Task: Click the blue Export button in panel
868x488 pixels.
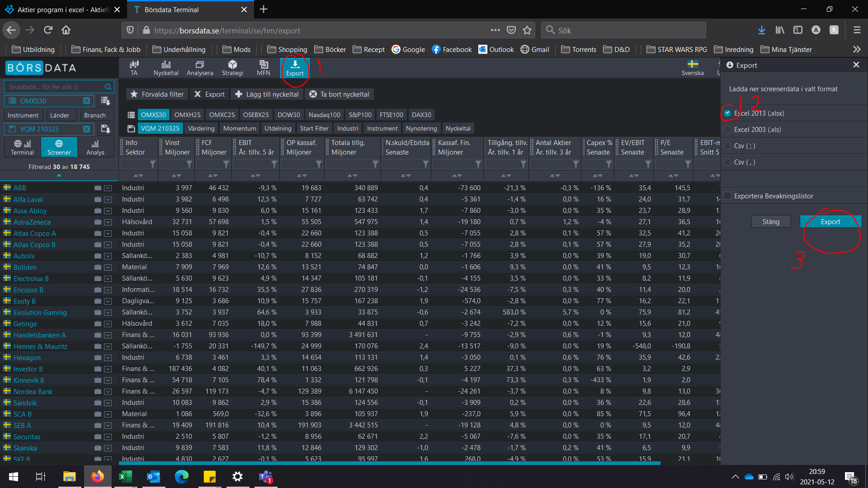Action: tap(830, 221)
